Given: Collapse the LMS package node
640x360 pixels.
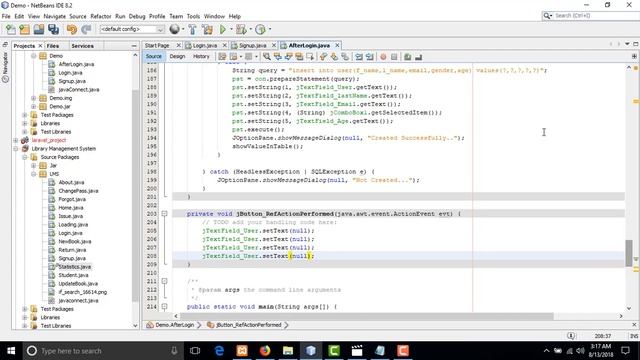Looking at the screenshot, I should click(33, 174).
